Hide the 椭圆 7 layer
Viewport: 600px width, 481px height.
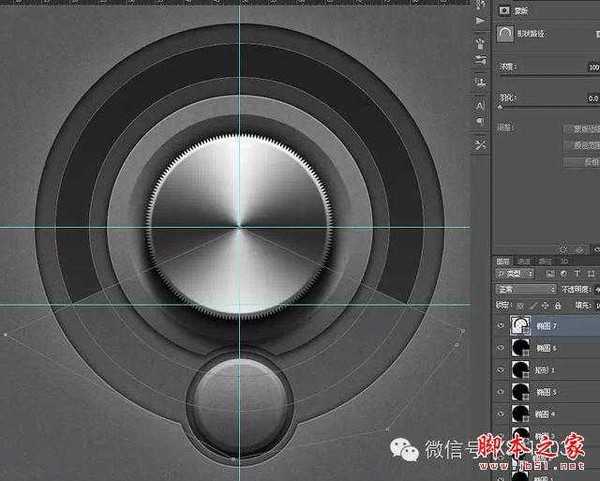[501, 324]
